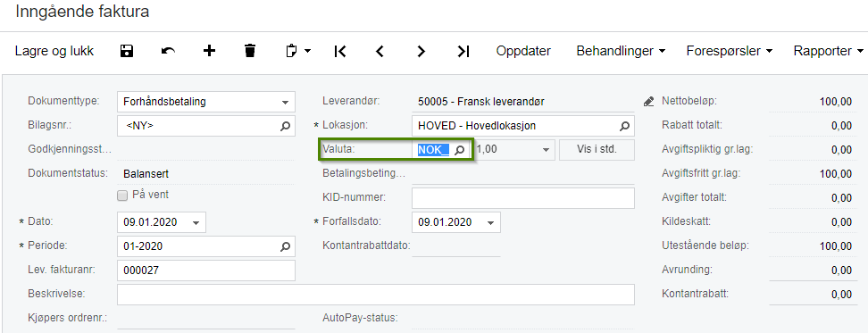Click the Bilagsnr. field showing <NY>
Screen dimensions: 868x333
(206, 126)
